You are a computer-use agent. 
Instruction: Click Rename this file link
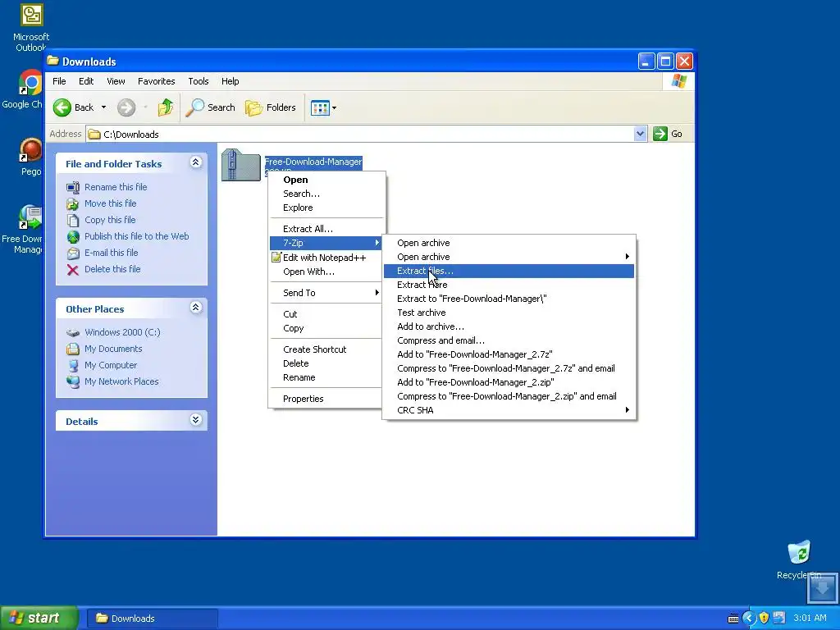116,187
